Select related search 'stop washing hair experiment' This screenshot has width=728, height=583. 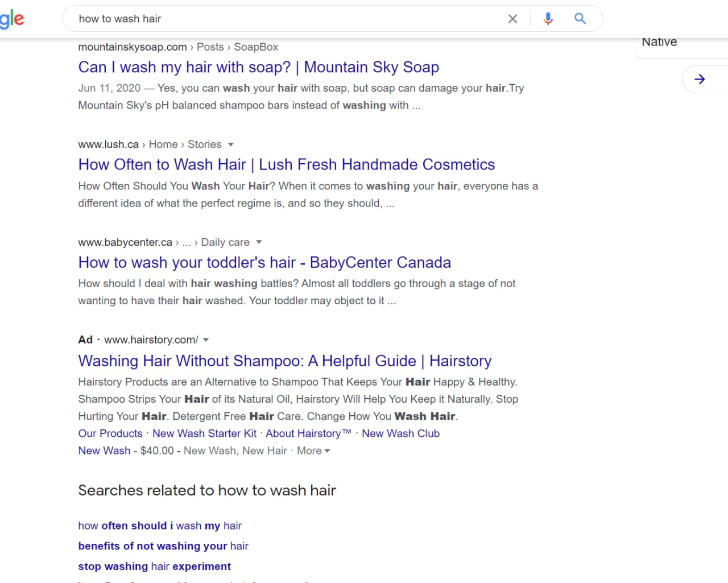pos(155,567)
